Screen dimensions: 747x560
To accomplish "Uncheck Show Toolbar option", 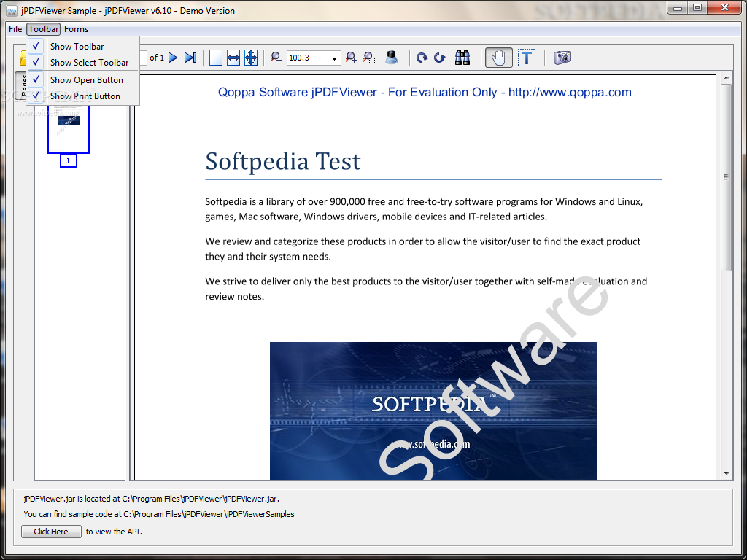I will pos(83,46).
